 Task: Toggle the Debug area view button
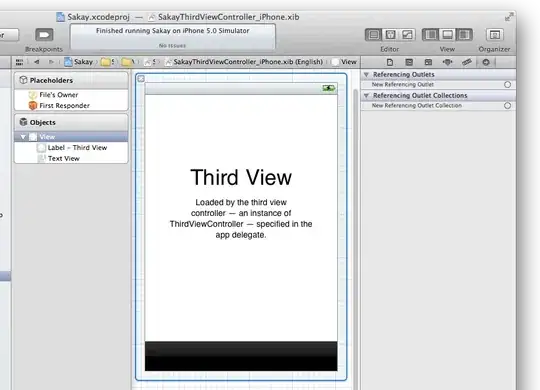coord(447,34)
